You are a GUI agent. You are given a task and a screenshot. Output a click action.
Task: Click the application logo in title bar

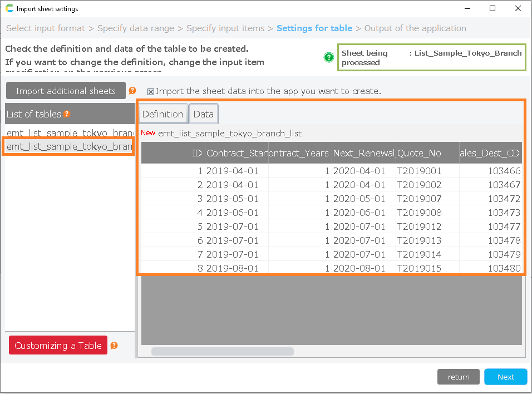click(x=9, y=9)
